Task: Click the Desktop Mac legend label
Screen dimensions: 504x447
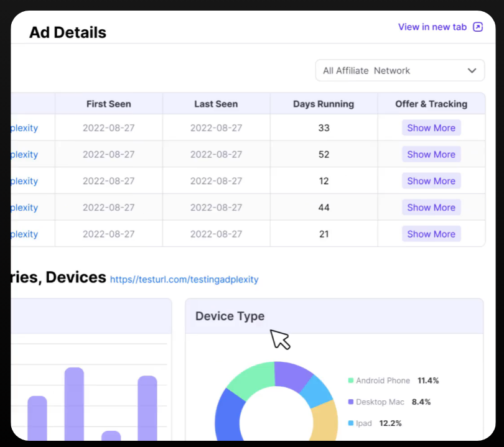Action: coord(380,402)
